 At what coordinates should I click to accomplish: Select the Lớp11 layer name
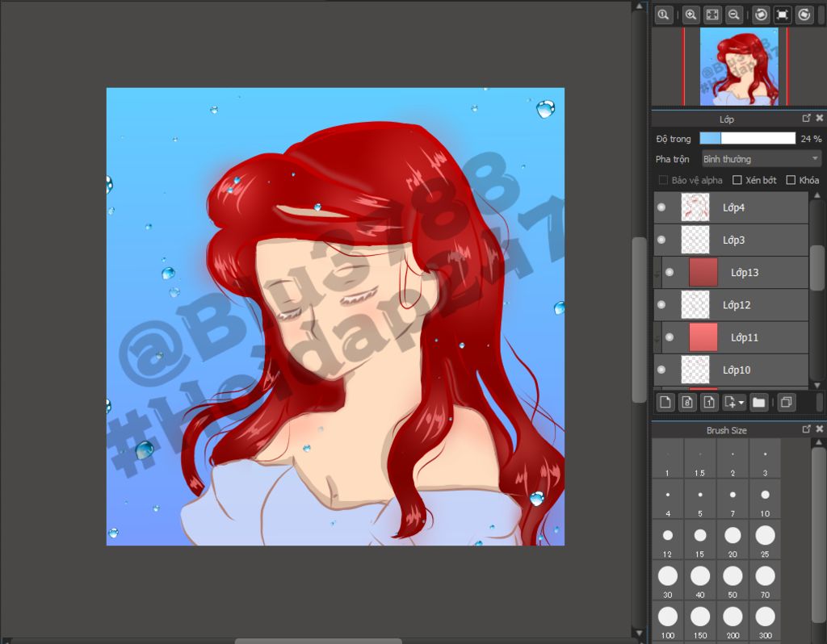745,337
